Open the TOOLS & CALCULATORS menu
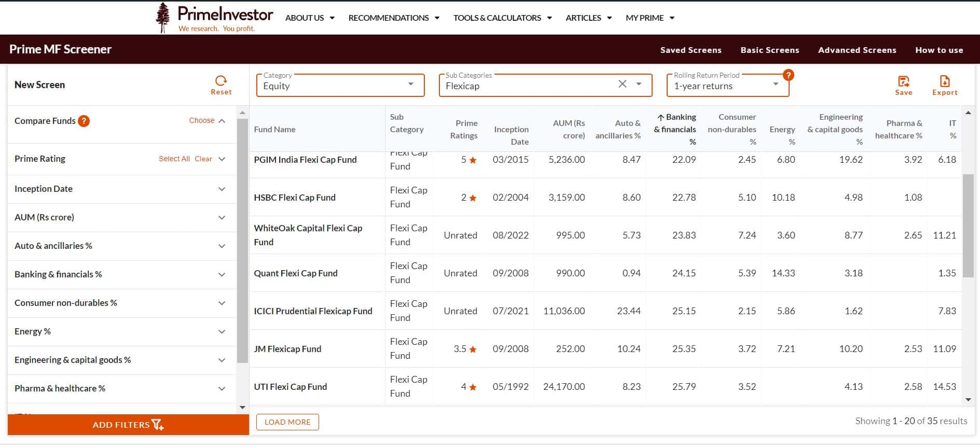The image size is (980, 448). (x=502, y=18)
